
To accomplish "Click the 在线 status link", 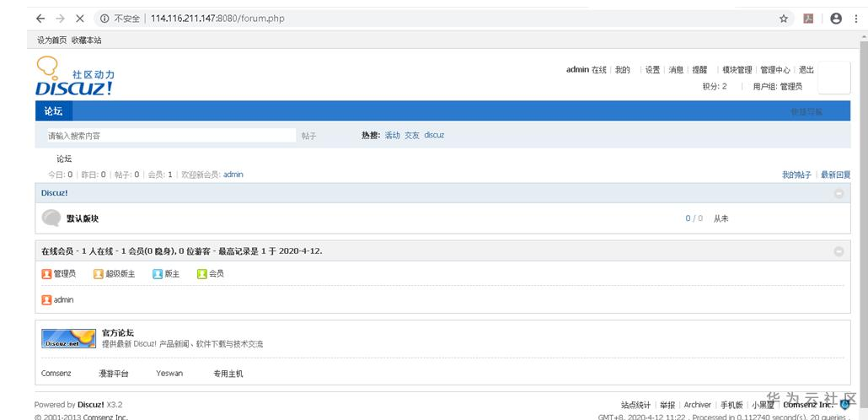I will click(599, 70).
